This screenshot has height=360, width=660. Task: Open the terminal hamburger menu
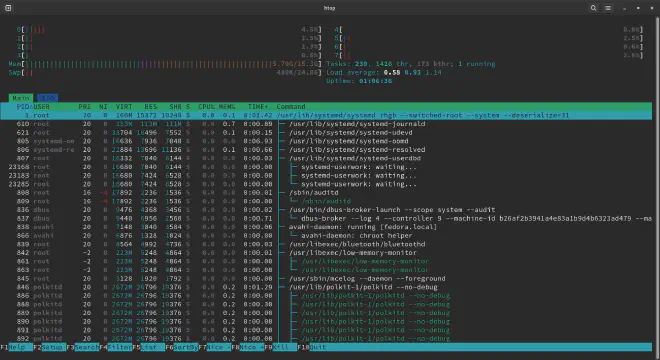pos(608,8)
